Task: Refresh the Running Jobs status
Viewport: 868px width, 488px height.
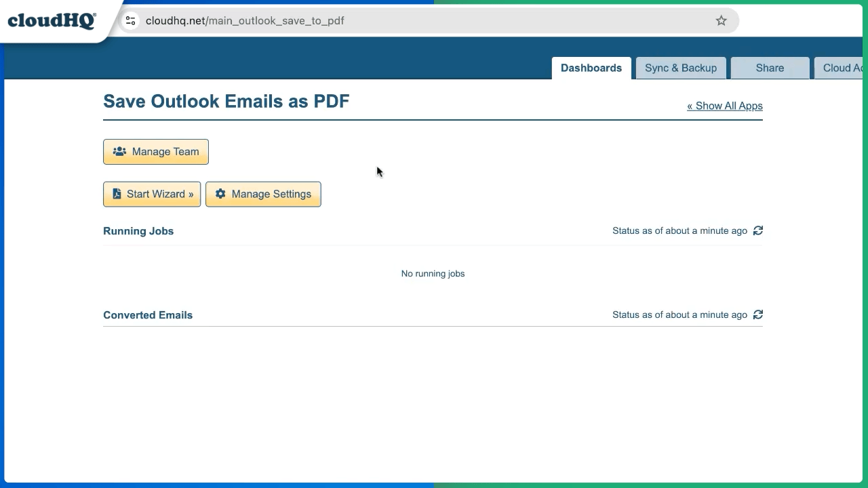Action: (758, 230)
